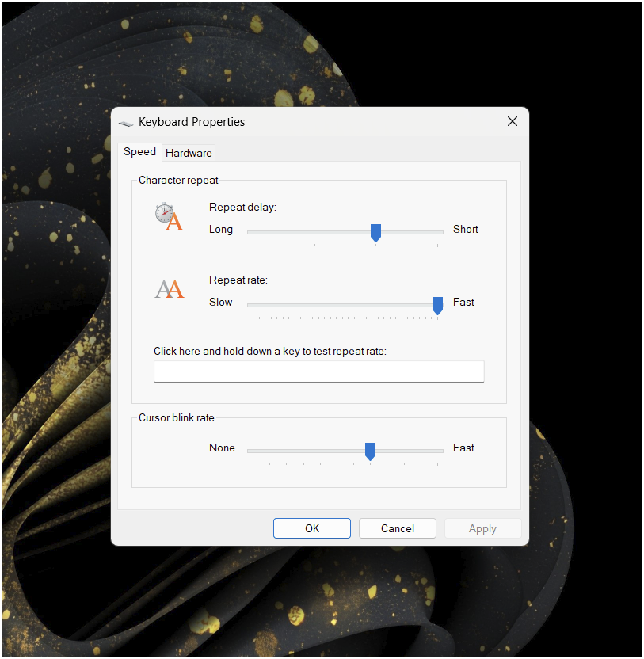Click the Repeat delay slider thumb

[375, 232]
